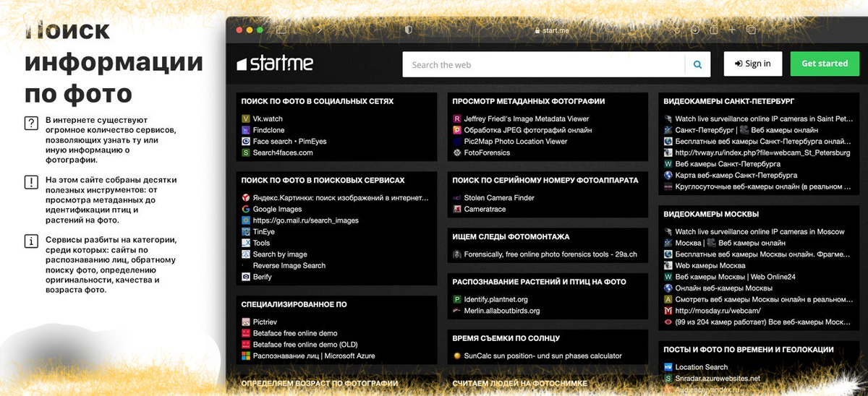This screenshot has width=868, height=396.
Task: Open Онлайн веб-камеры Москвы link
Action: [x=725, y=288]
